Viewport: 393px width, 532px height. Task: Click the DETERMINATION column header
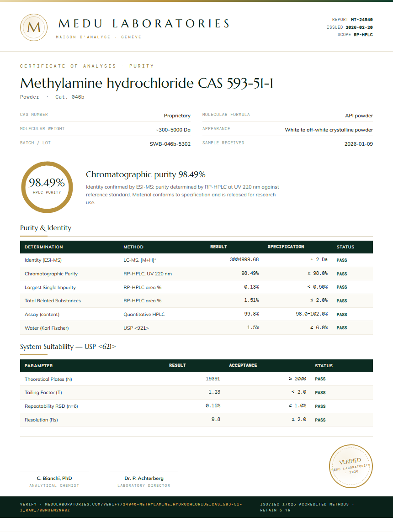43,247
